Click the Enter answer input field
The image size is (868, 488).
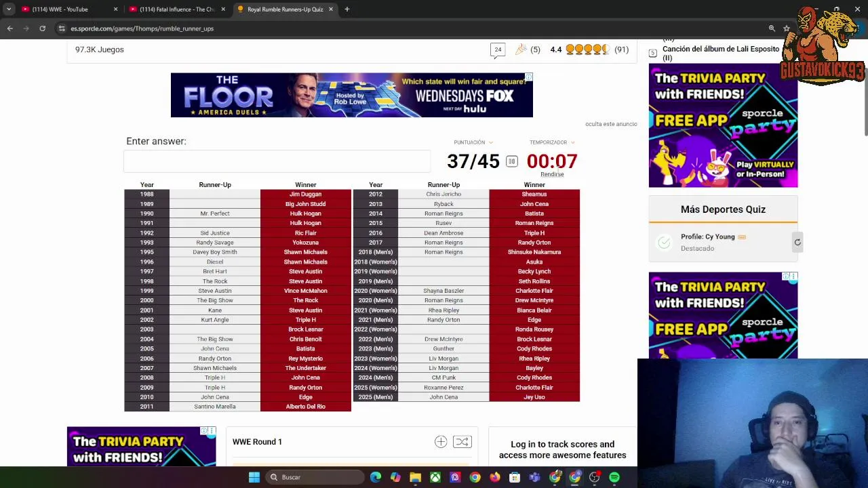(277, 161)
